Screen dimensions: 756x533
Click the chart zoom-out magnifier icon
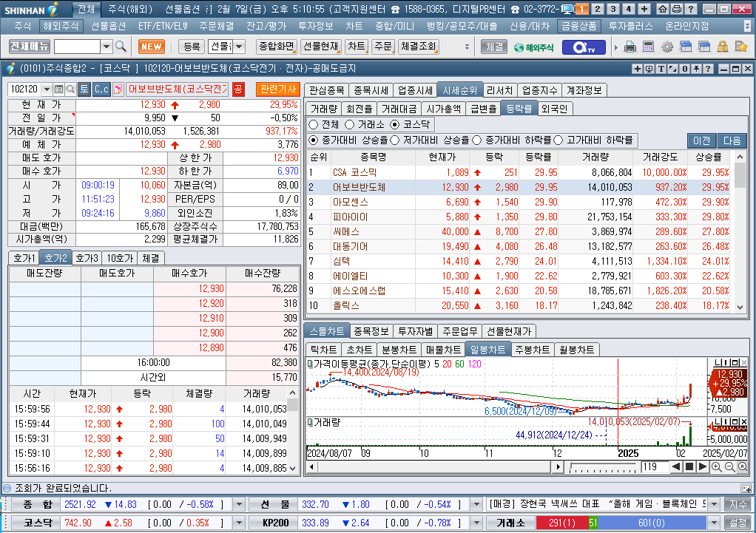tap(729, 466)
